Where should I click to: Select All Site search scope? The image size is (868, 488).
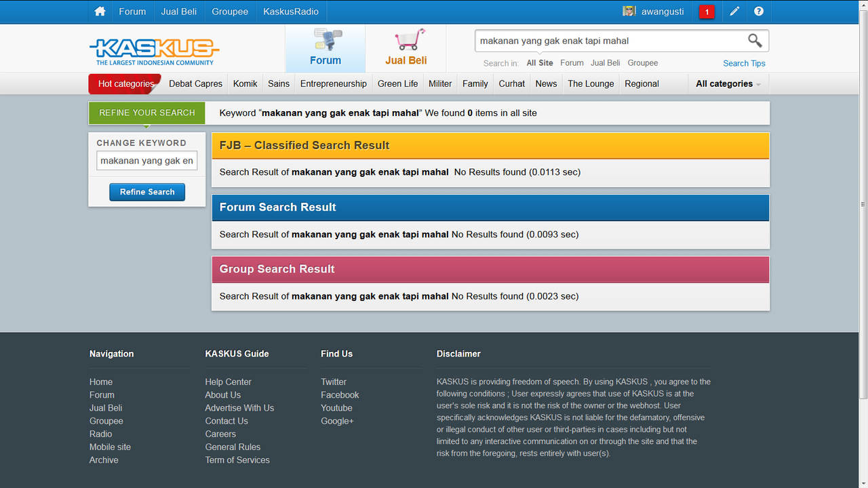(x=540, y=63)
